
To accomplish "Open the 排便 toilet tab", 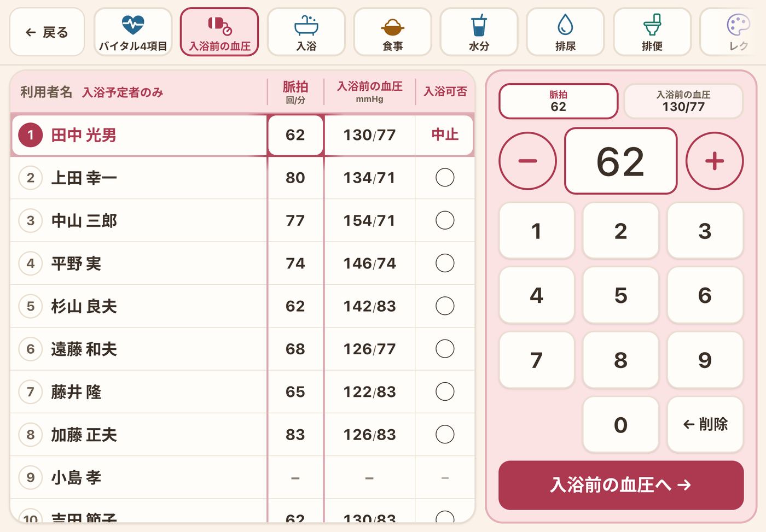I will 652,32.
